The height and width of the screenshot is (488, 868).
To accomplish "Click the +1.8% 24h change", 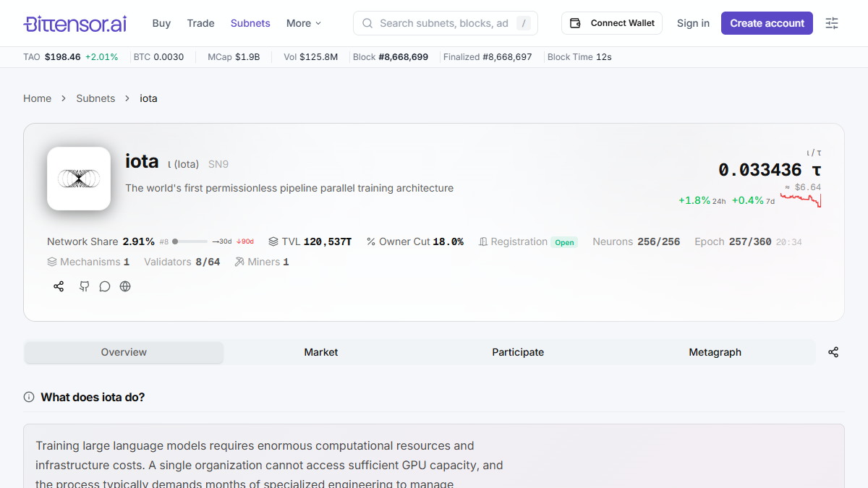I will (x=702, y=200).
